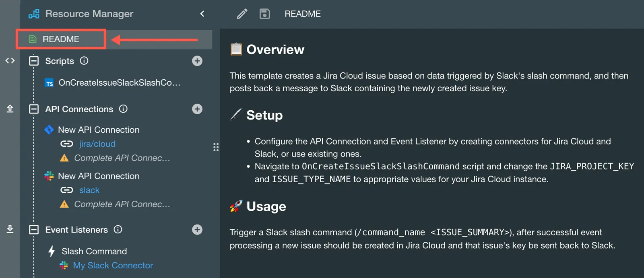644x278 pixels.
Task: Open OnCreateIssueSlackSlashCo… TypeScript script
Action: click(x=120, y=82)
